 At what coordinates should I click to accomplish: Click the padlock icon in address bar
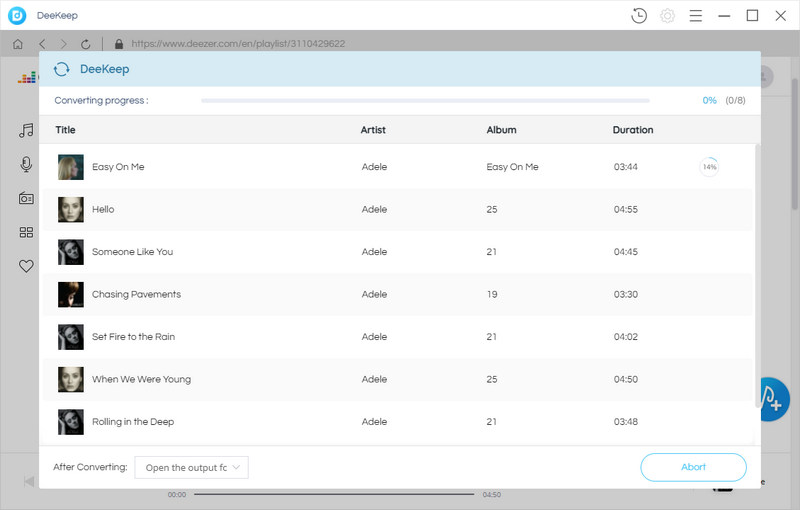point(119,44)
